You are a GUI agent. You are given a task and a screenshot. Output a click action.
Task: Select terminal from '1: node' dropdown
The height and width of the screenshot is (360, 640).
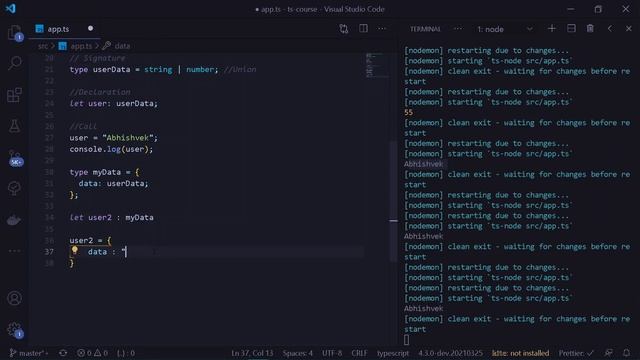click(x=504, y=29)
